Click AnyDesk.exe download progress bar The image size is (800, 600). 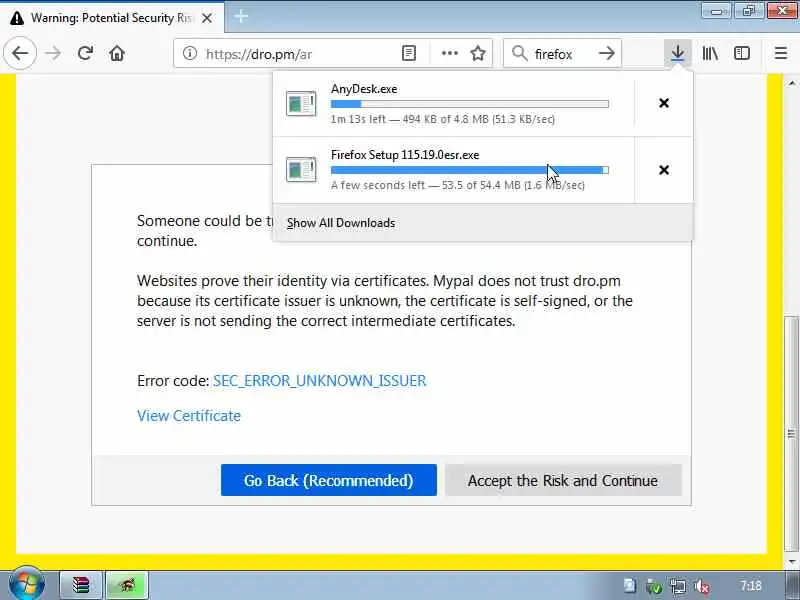click(x=469, y=104)
